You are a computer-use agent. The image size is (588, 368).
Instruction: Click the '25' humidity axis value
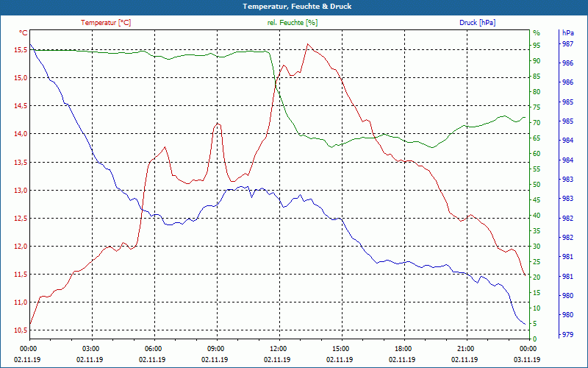point(537,262)
